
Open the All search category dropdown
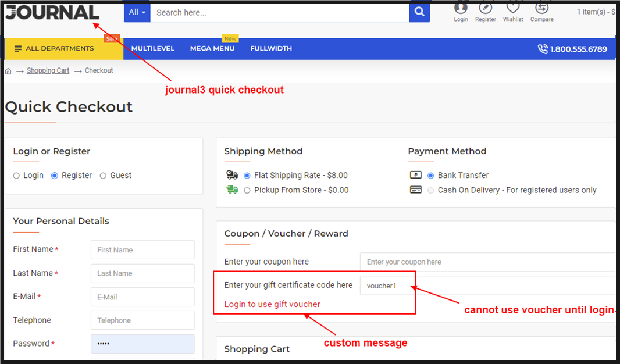137,12
